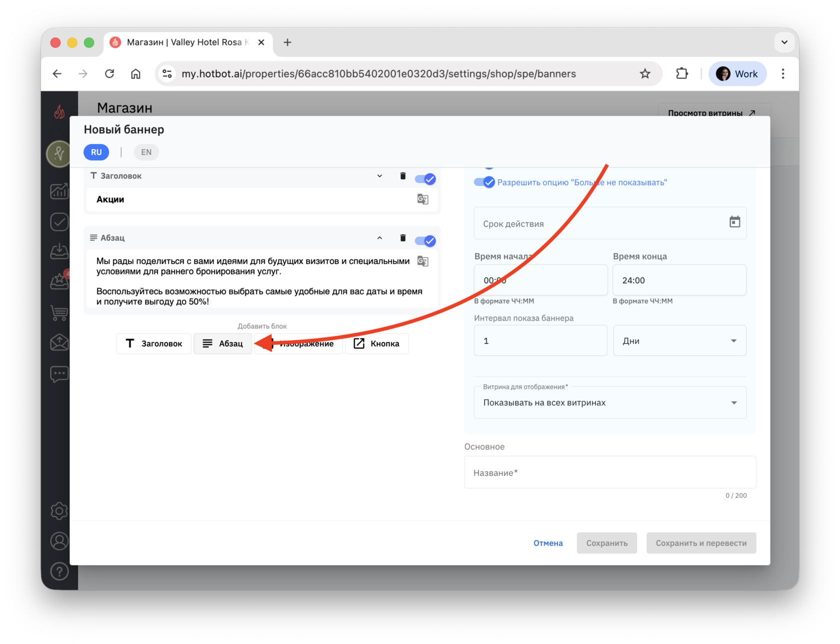Open the mail envelope icon in sidebar
This screenshot has height=644, width=840.
pyautogui.click(x=59, y=342)
